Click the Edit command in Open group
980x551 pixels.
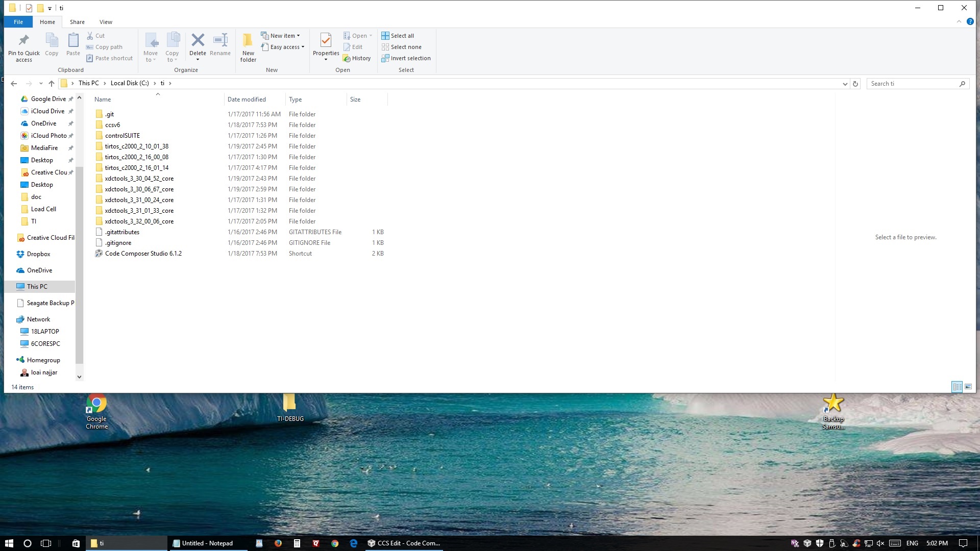(353, 47)
